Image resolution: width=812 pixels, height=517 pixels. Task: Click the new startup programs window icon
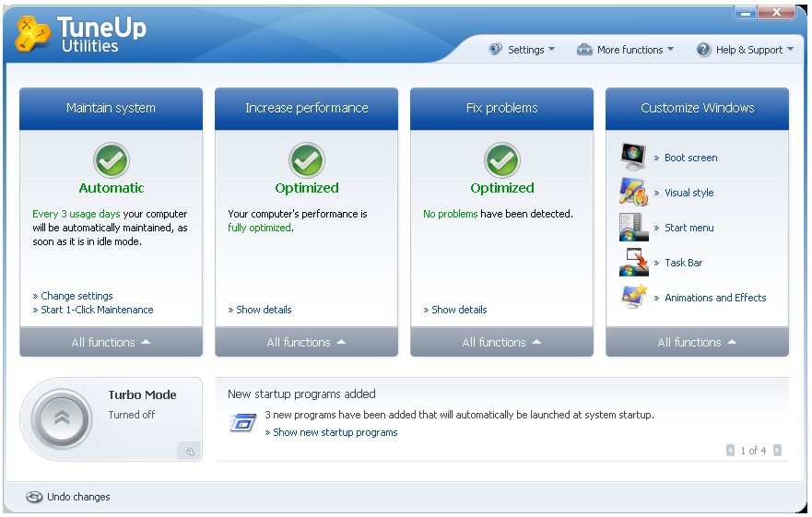(243, 423)
